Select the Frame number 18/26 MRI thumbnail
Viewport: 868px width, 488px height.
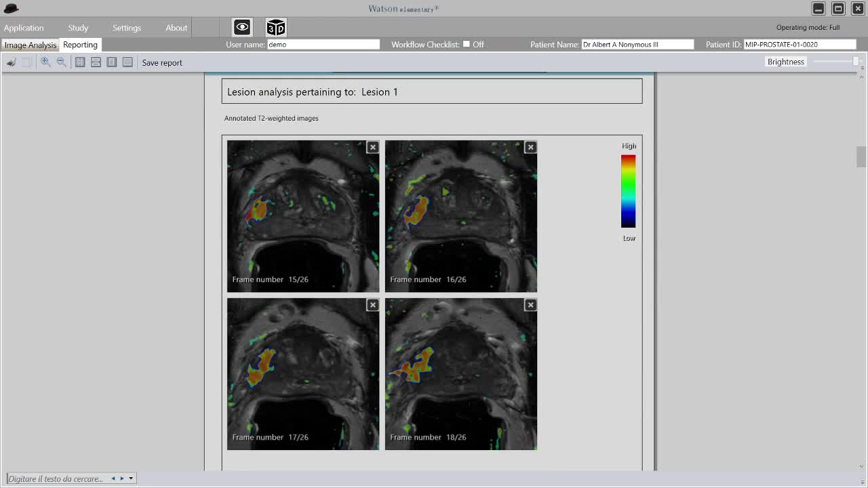pos(461,374)
